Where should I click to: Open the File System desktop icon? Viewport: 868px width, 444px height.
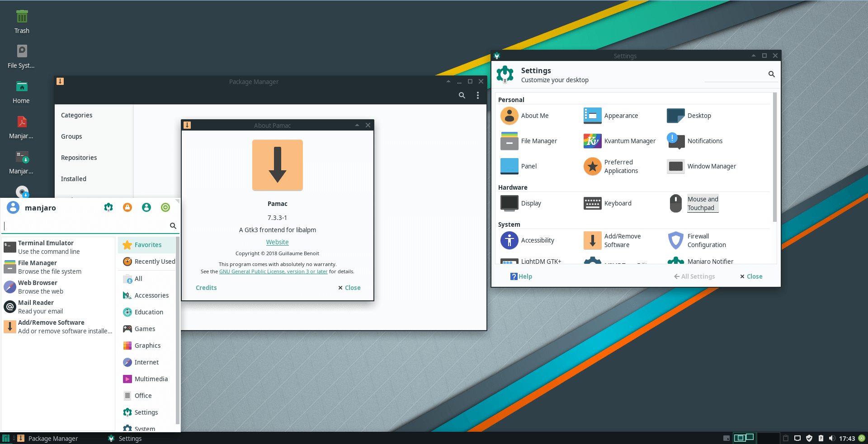click(x=21, y=57)
